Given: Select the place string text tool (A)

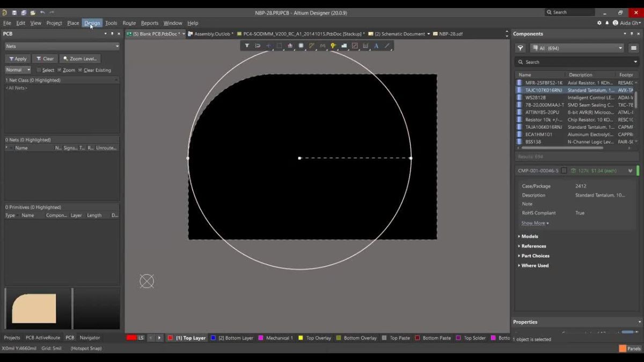Looking at the screenshot, I should click(x=376, y=46).
